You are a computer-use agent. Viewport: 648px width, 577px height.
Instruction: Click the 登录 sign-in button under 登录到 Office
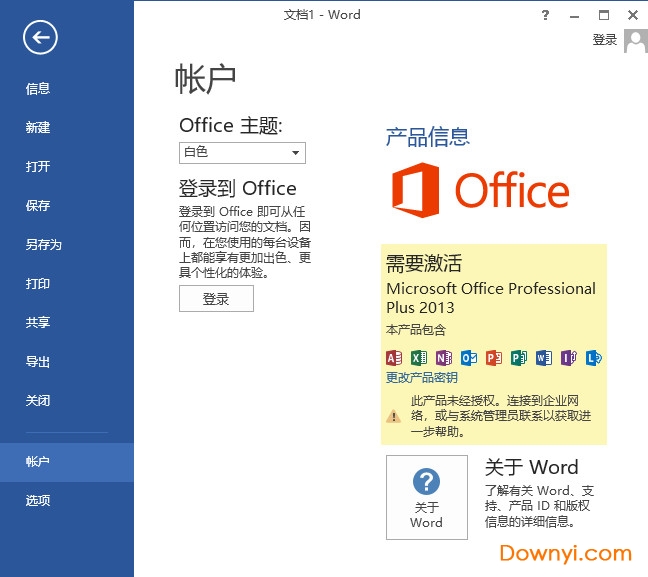coord(216,299)
